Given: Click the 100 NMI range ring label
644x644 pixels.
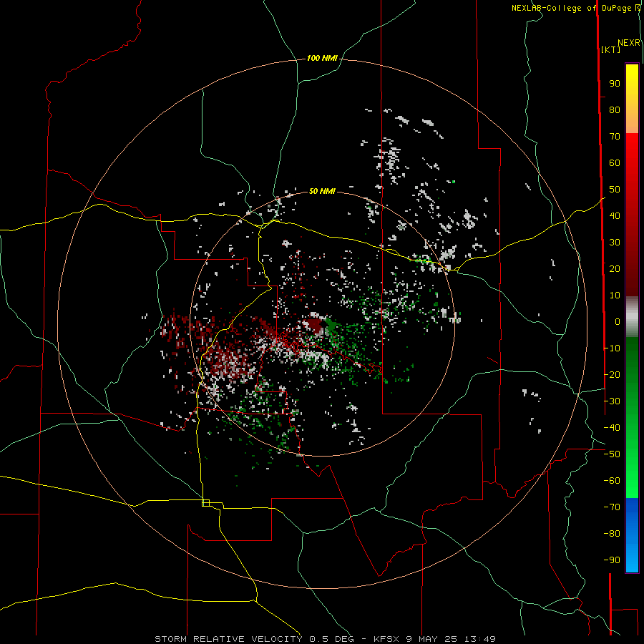Looking at the screenshot, I should (322, 59).
